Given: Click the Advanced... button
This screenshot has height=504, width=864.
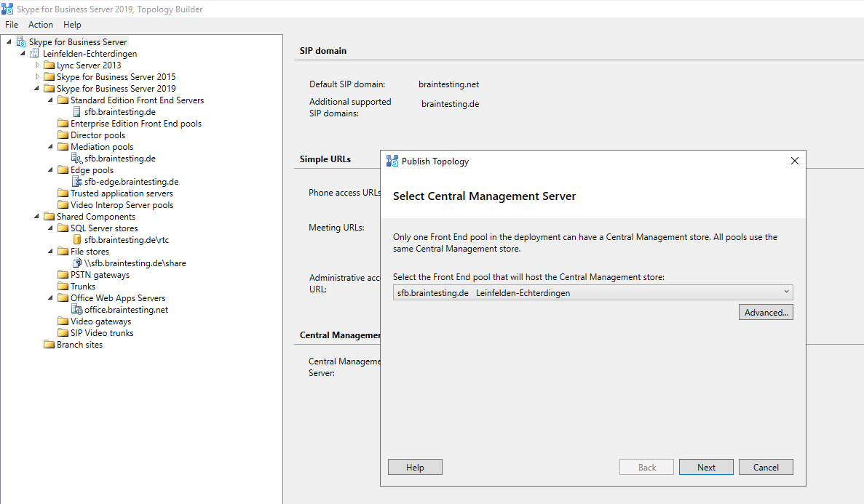Looking at the screenshot, I should point(766,313).
